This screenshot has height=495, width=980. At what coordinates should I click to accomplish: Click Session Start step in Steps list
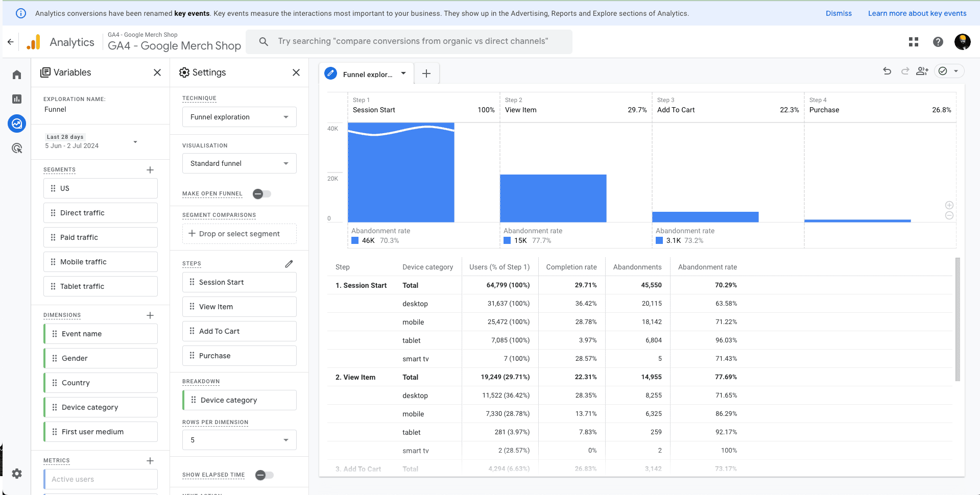240,282
